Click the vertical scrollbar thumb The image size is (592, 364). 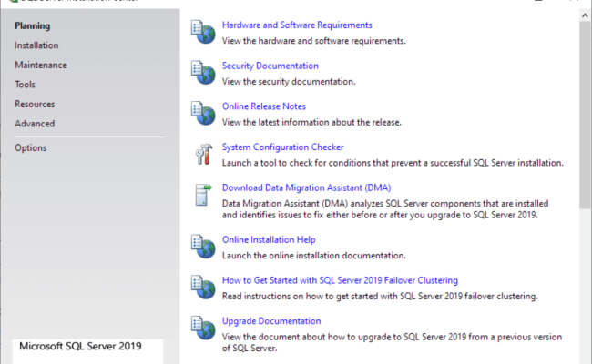(x=585, y=115)
